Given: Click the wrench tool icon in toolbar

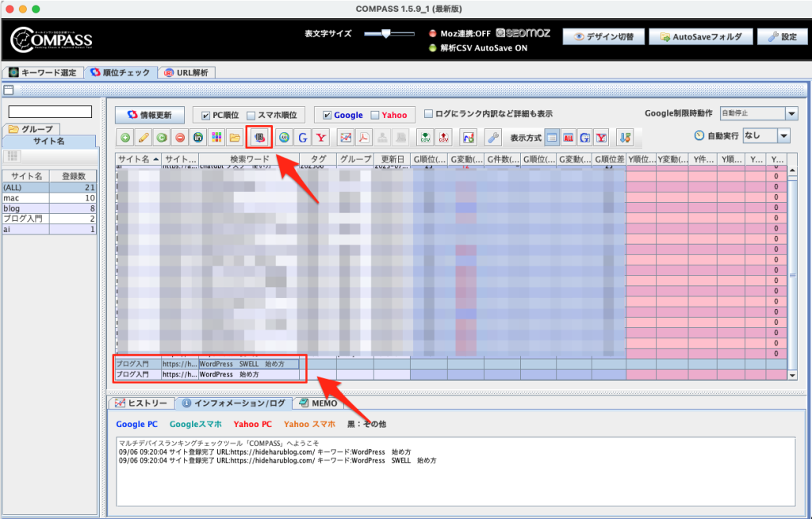Looking at the screenshot, I should click(492, 138).
